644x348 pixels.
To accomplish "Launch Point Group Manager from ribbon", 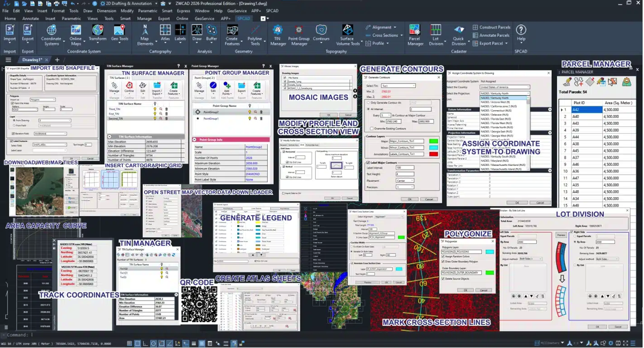I will click(x=299, y=34).
